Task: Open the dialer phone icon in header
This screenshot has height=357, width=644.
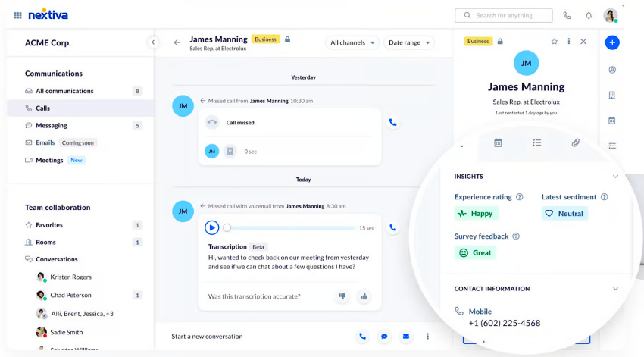Action: click(x=567, y=16)
